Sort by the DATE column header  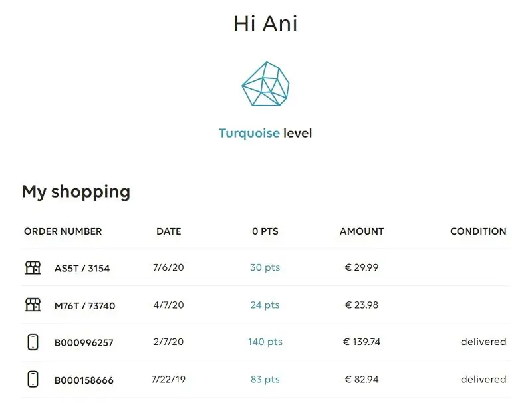coord(169,231)
